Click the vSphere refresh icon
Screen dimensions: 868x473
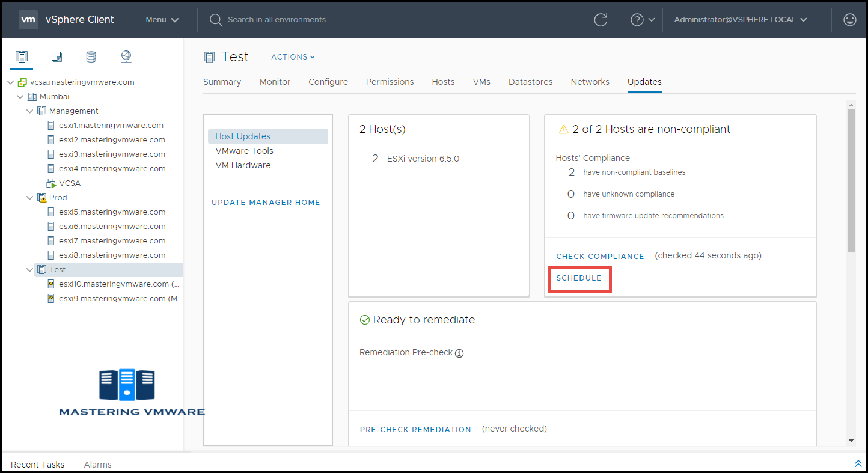click(x=601, y=20)
